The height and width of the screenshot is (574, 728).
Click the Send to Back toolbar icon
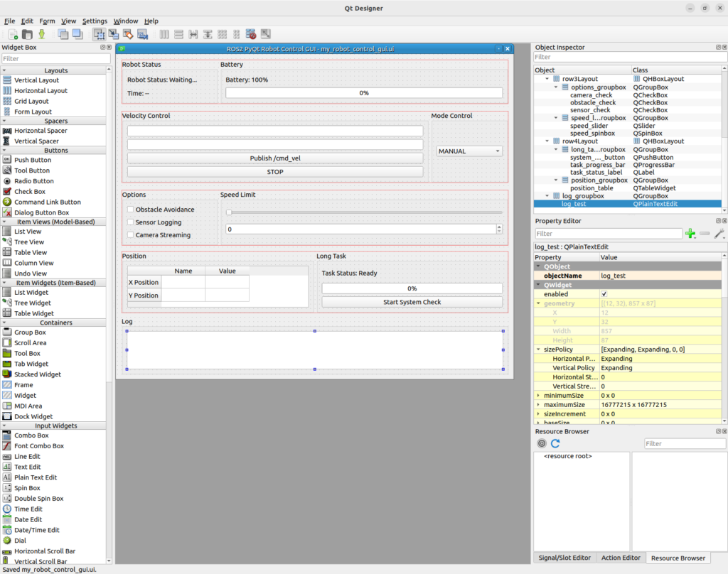tap(63, 34)
